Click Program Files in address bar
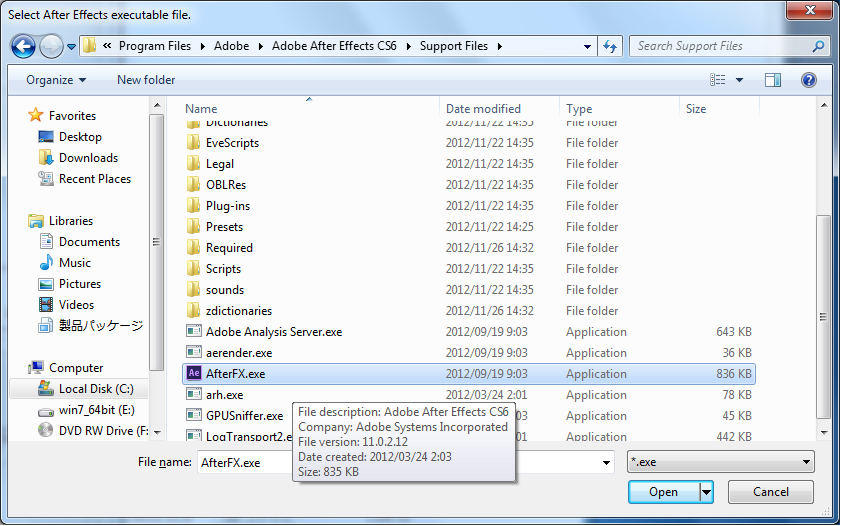 click(x=154, y=46)
